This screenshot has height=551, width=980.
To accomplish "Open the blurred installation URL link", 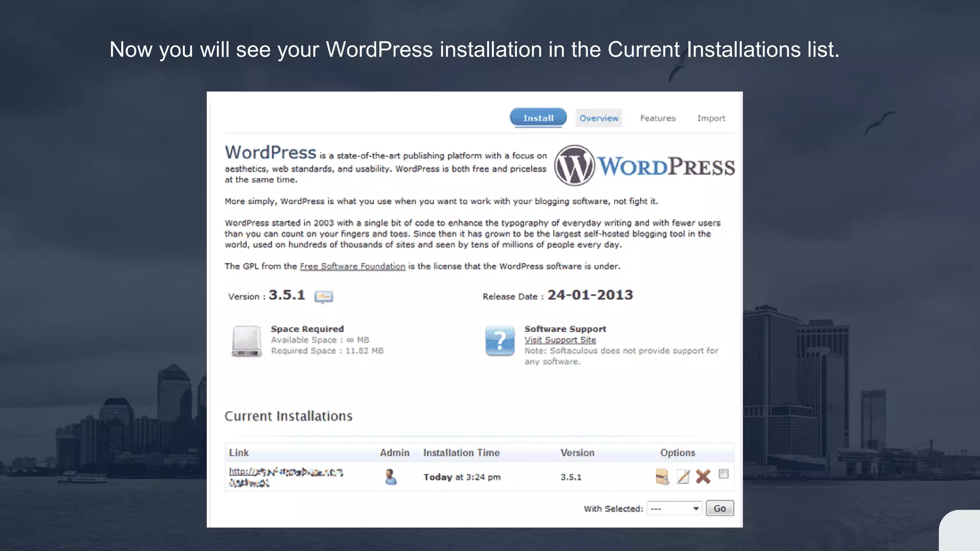I will click(286, 477).
